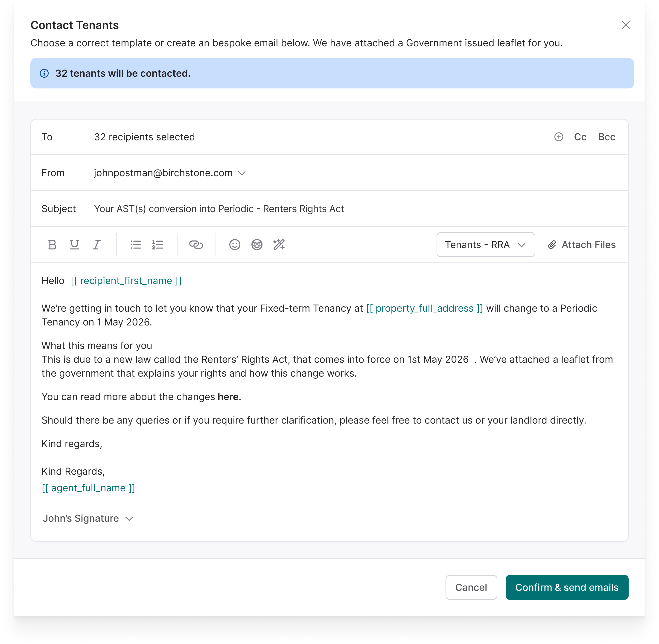Click the info icon in the tenants banner
659x644 pixels.
pos(45,73)
